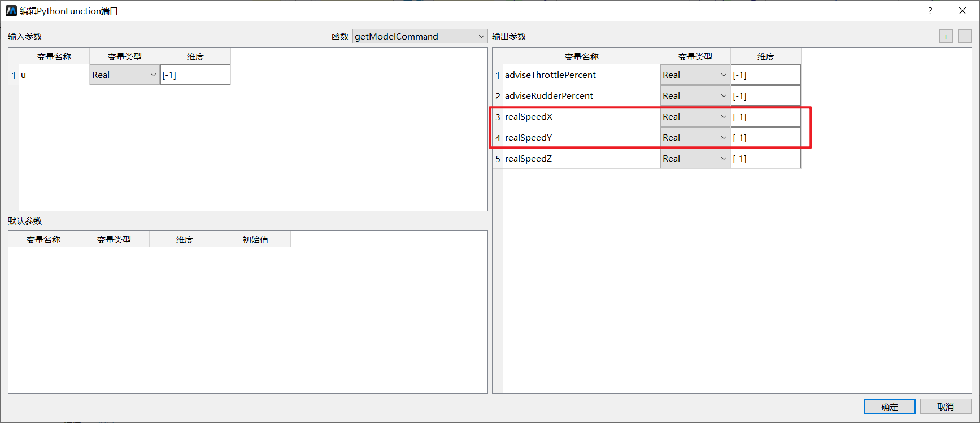980x423 pixels.
Task: Click 变量类型 header in default parameters table
Action: 114,239
